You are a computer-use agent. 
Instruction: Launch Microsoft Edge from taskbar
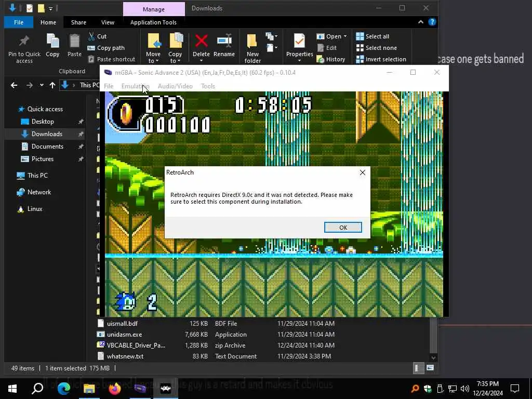63,389
